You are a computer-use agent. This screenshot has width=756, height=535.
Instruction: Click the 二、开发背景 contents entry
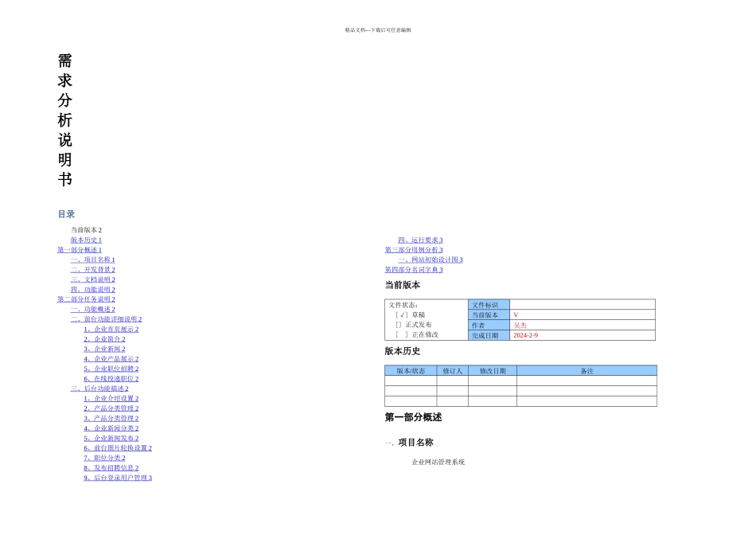point(92,270)
